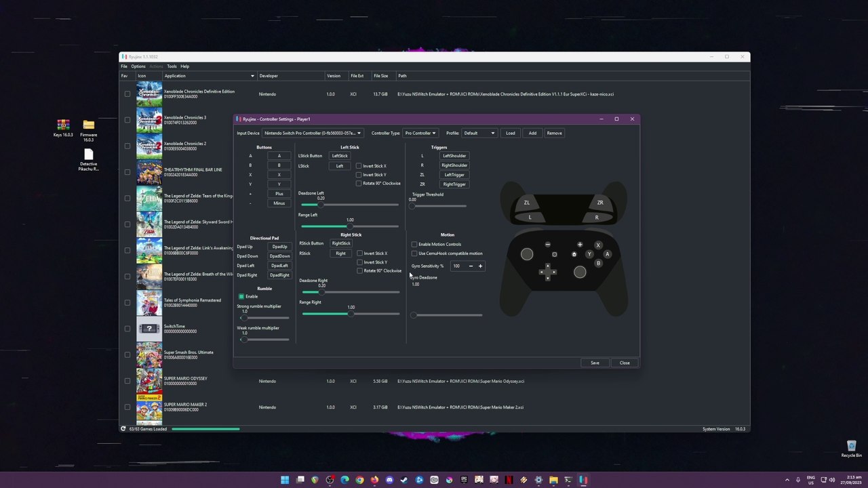Open the Controller Type dropdown

tap(420, 133)
